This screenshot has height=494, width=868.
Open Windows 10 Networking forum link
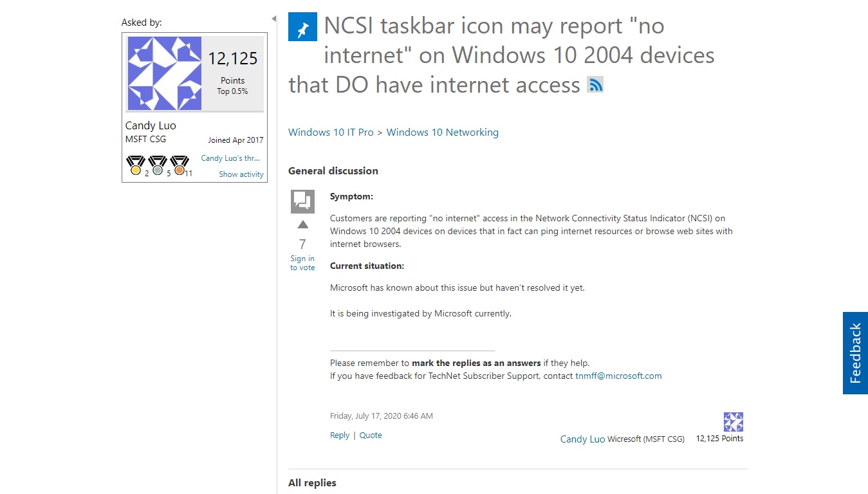click(x=442, y=133)
